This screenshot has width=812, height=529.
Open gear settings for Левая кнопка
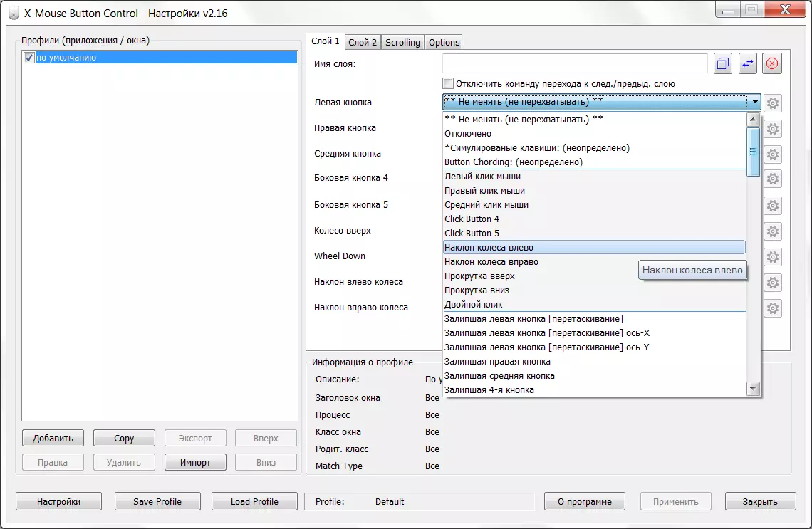tap(773, 103)
